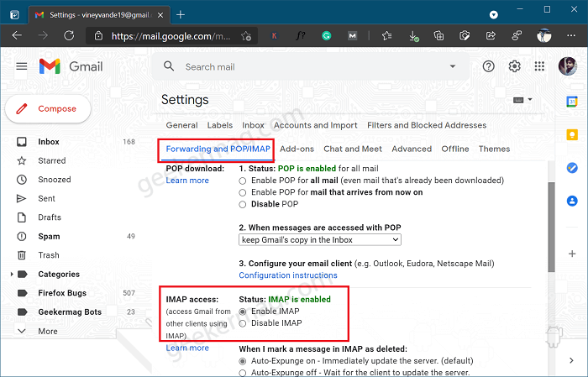
Task: Select Enable IMAP radio button
Action: coord(243,312)
